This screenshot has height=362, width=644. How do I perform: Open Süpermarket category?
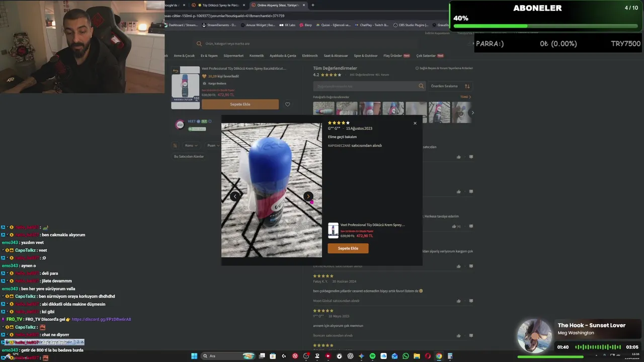[233, 56]
